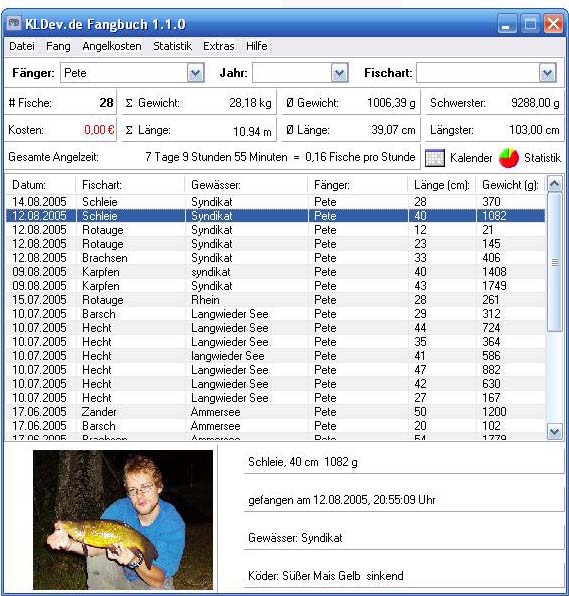Select the Rotauge row with weight 21
The height and width of the screenshot is (596, 569).
pyautogui.click(x=276, y=230)
